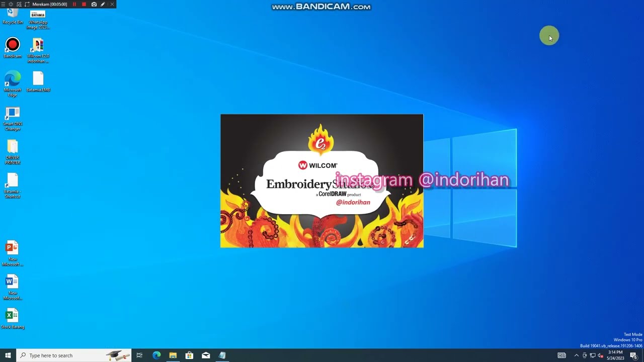Close the Bandicam recording bar
This screenshot has width=644, height=362.
(x=112, y=4)
